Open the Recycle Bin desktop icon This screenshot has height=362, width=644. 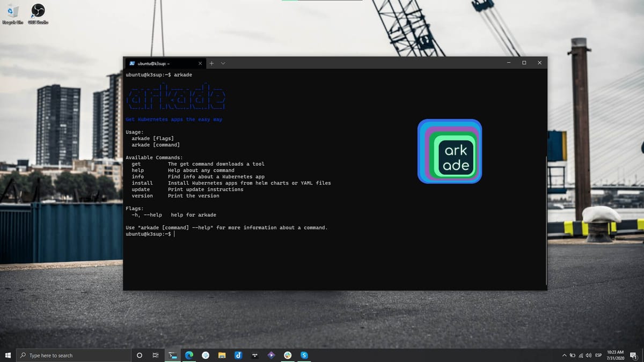pyautogui.click(x=12, y=14)
